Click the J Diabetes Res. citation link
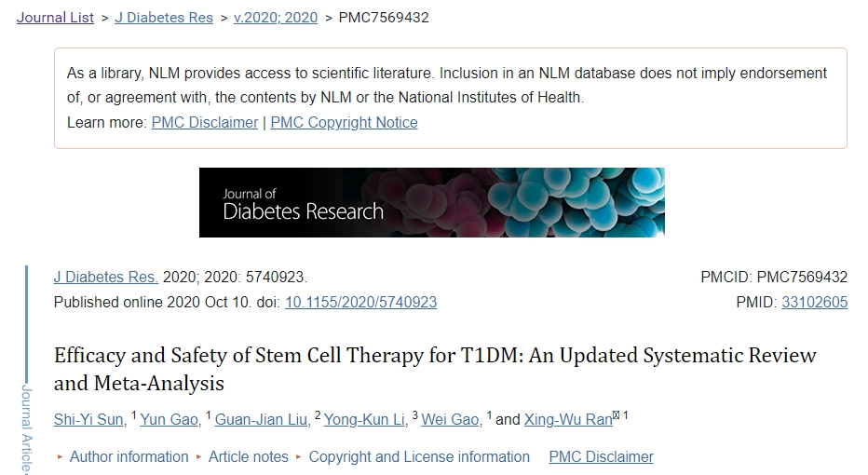This screenshot has width=868, height=475. pos(106,277)
